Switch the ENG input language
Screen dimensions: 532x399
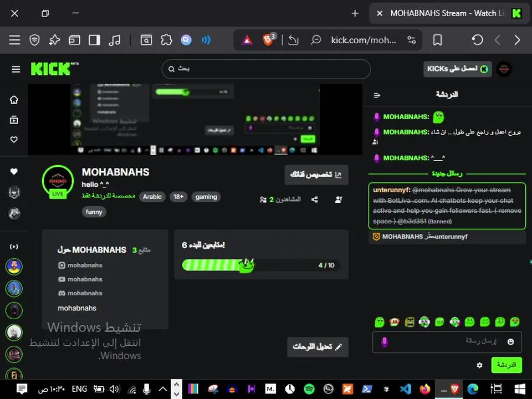(79, 389)
